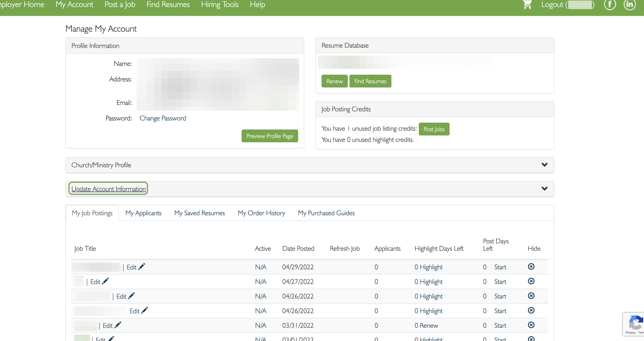Open My Account menu item

(x=74, y=5)
